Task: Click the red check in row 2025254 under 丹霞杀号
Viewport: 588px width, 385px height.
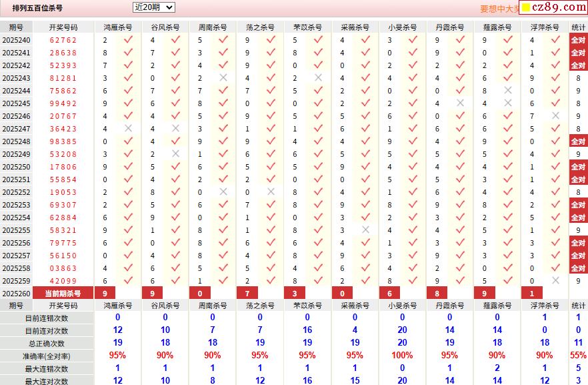Action: point(461,217)
